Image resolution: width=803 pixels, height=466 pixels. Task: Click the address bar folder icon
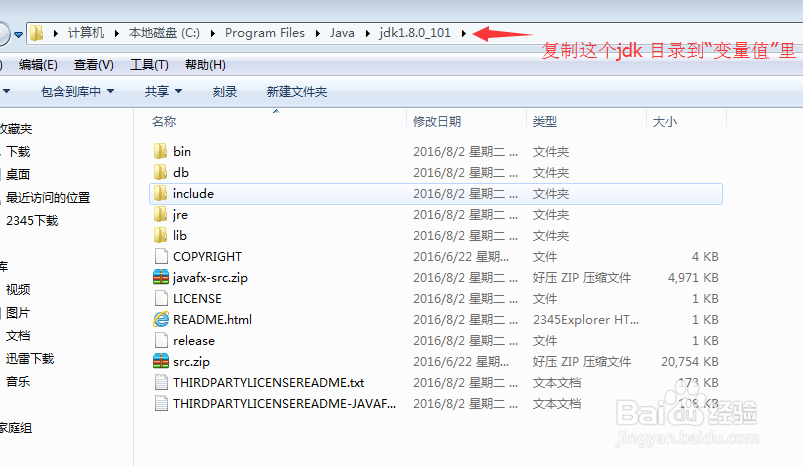[36, 33]
